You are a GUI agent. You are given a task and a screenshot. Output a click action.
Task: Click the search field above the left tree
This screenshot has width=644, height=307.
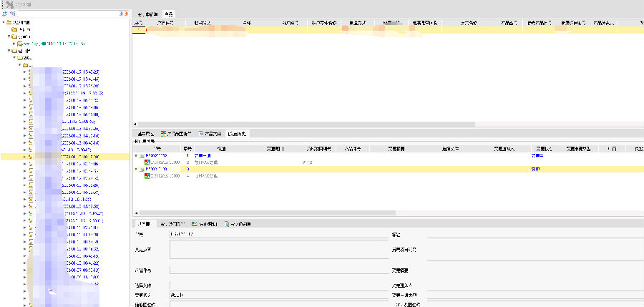(64, 14)
